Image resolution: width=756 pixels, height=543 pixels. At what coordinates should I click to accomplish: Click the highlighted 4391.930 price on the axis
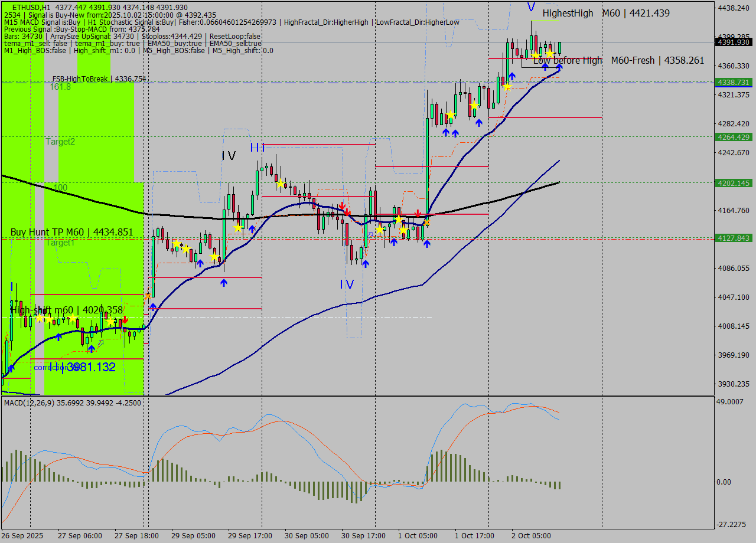point(732,42)
